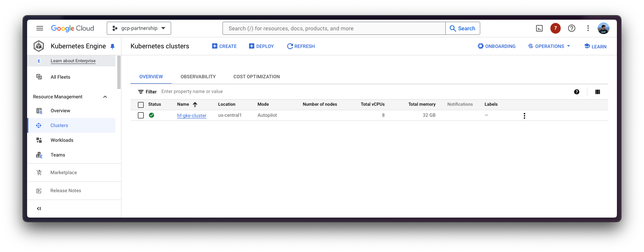Image resolution: width=644 pixels, height=252 pixels.
Task: Focus the resource search field
Action: [334, 28]
